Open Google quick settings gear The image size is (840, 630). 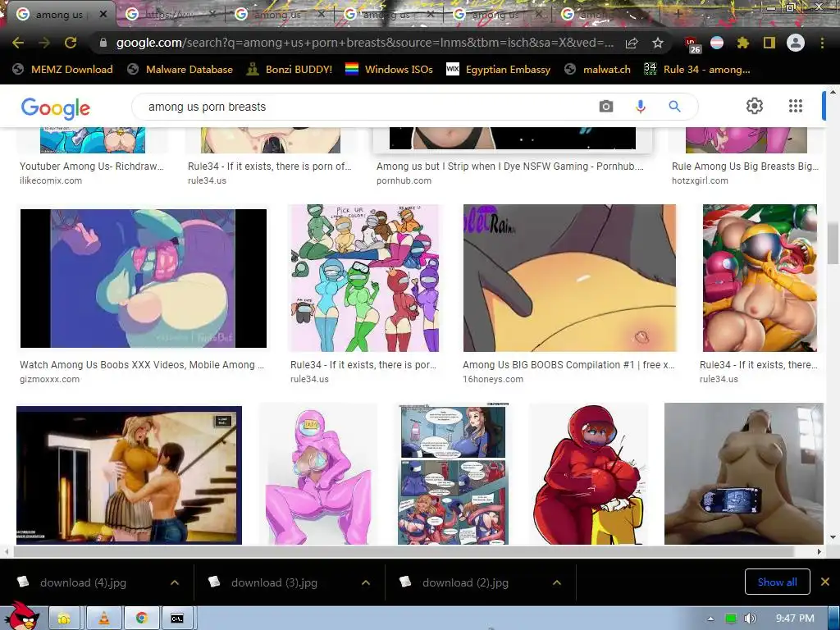point(755,106)
